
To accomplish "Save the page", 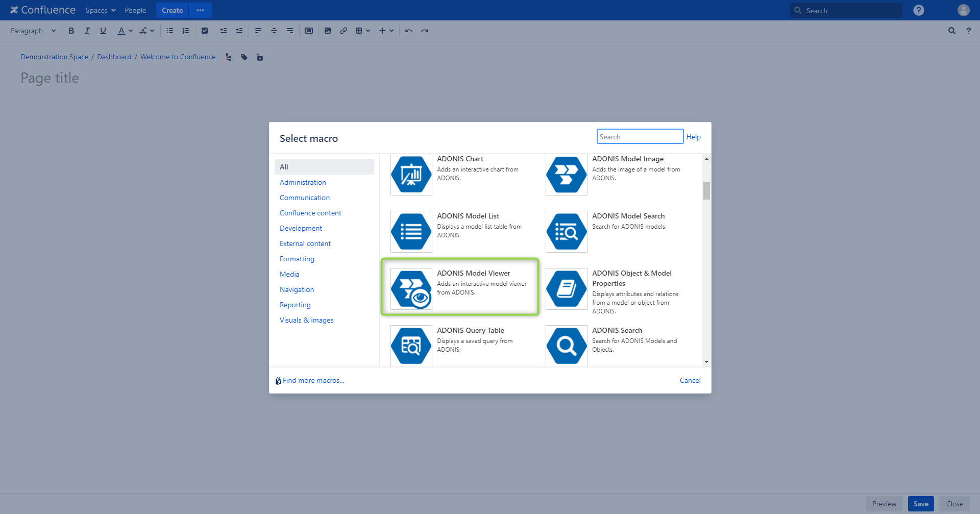I will (921, 504).
